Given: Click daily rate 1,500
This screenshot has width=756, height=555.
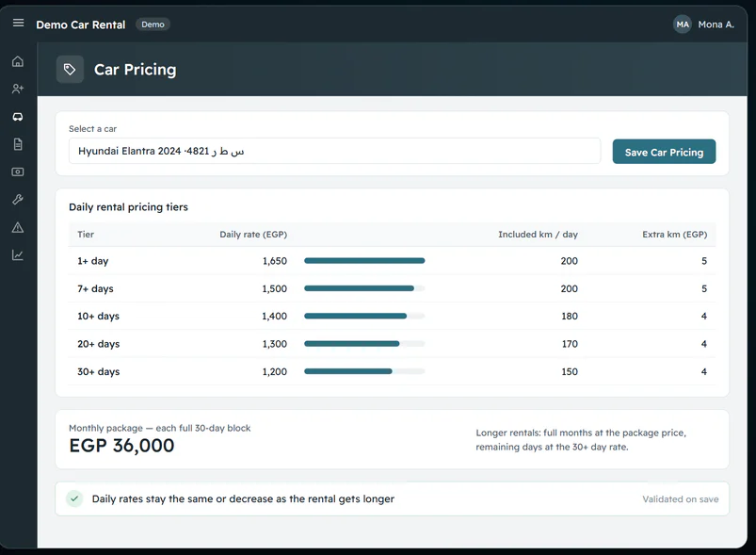Looking at the screenshot, I should tap(274, 288).
